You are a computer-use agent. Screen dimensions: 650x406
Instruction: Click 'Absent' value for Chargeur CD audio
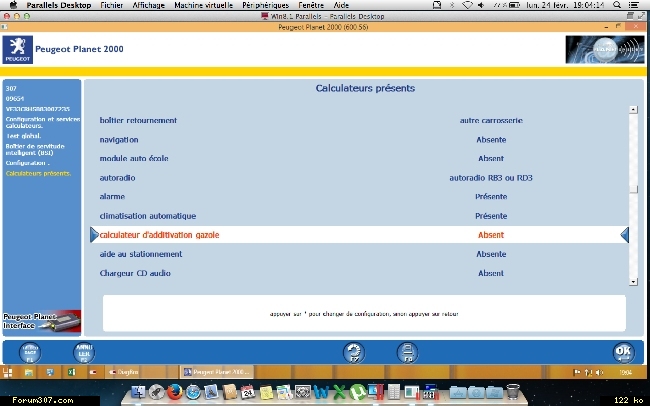coord(491,273)
